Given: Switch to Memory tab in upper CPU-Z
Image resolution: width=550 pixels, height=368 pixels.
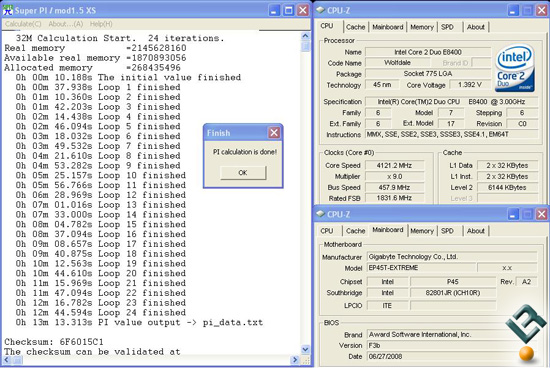Looking at the screenshot, I should [x=422, y=27].
